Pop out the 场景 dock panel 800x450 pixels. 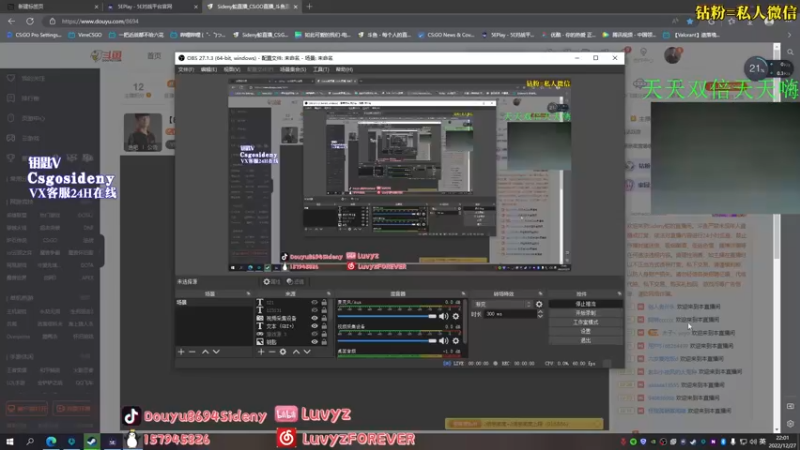(248, 294)
